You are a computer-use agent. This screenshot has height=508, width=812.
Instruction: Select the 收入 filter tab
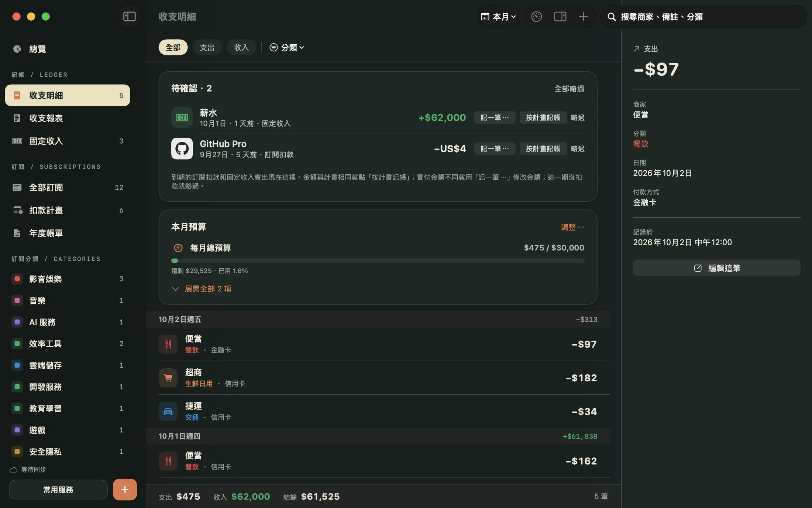(241, 47)
